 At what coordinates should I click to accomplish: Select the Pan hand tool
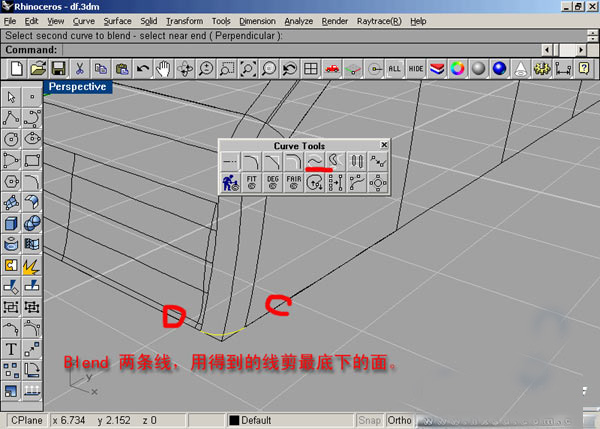pos(164,68)
